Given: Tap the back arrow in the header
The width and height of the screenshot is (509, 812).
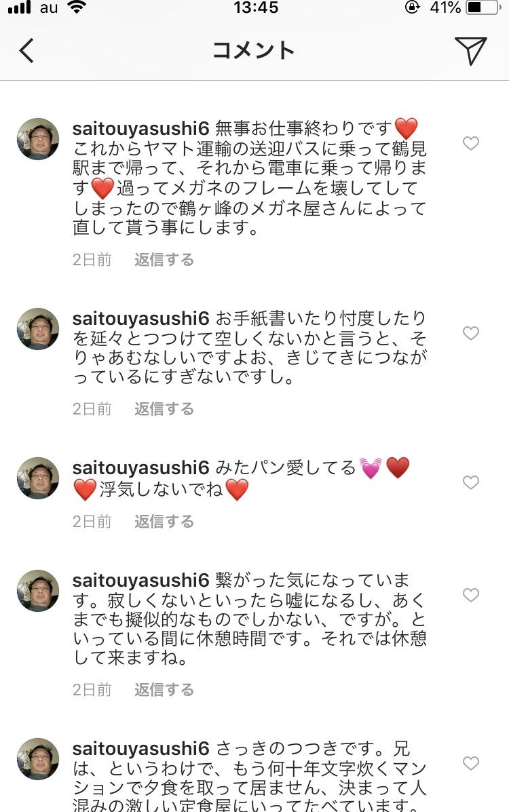Looking at the screenshot, I should 26,51.
